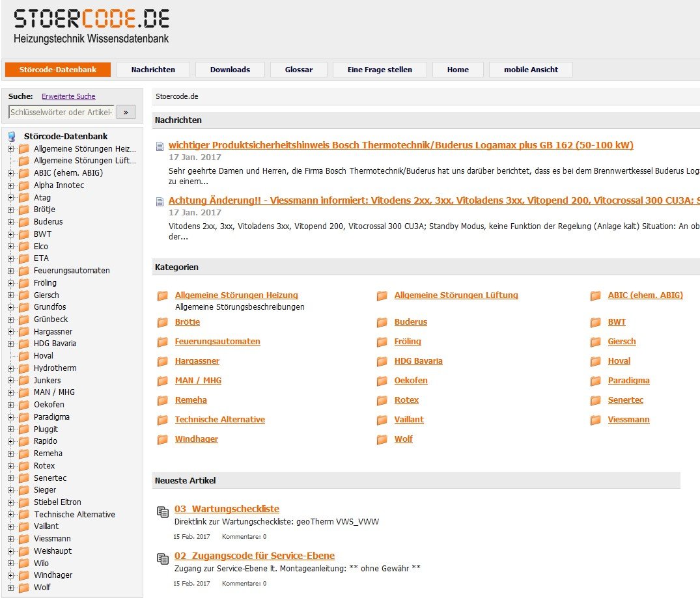Click folder icon beside Feuerungsautomaten category link
Viewport: 700px width, 598px height.
click(163, 342)
